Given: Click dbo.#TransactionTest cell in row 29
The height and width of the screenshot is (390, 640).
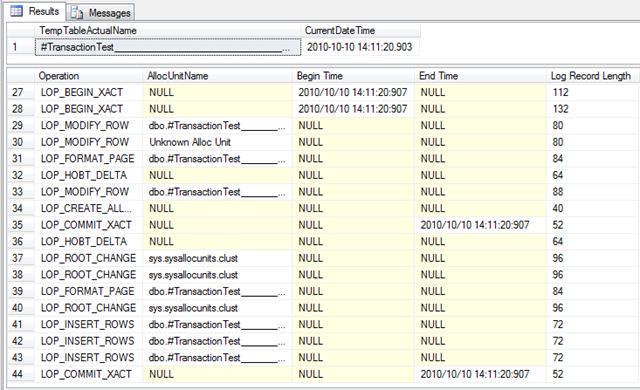Looking at the screenshot, I should [x=217, y=126].
